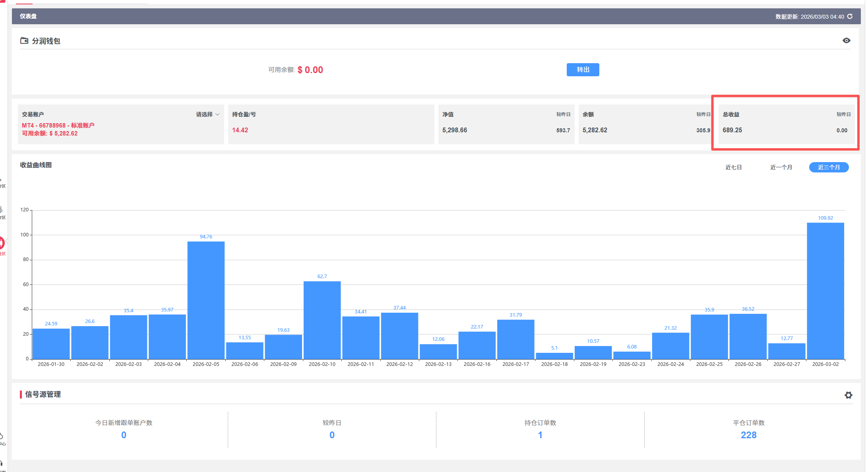Click the 转出 transfer out button

point(583,70)
